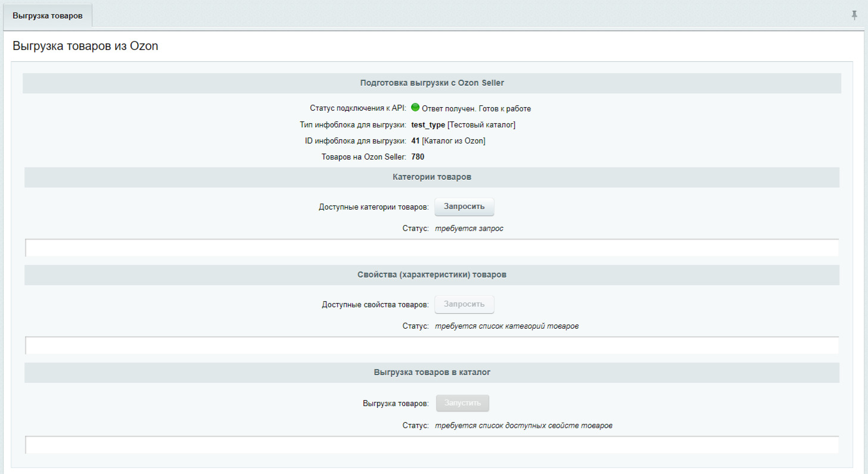Screen dimensions: 868x474
Task: Click the product properties result output field
Action: (x=432, y=345)
